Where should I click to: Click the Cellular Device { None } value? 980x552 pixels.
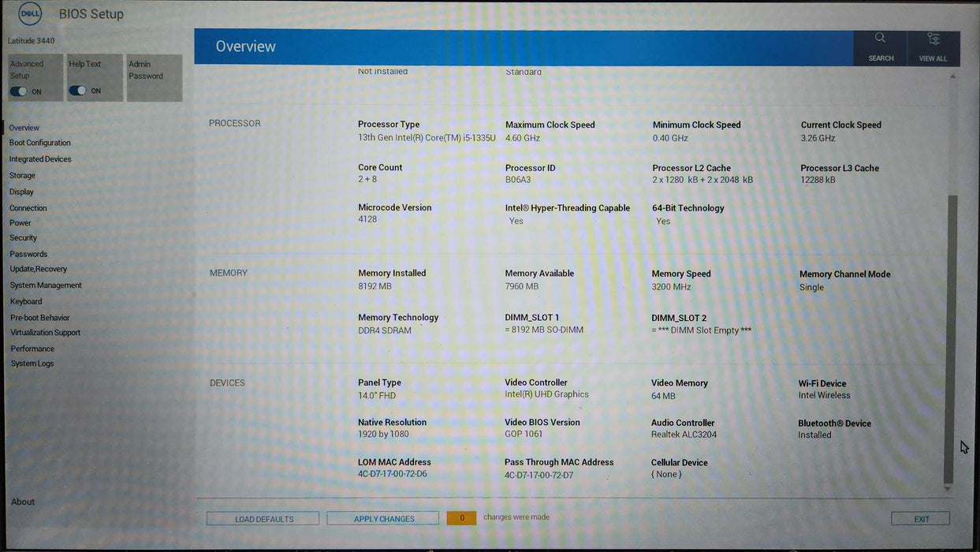click(x=666, y=474)
